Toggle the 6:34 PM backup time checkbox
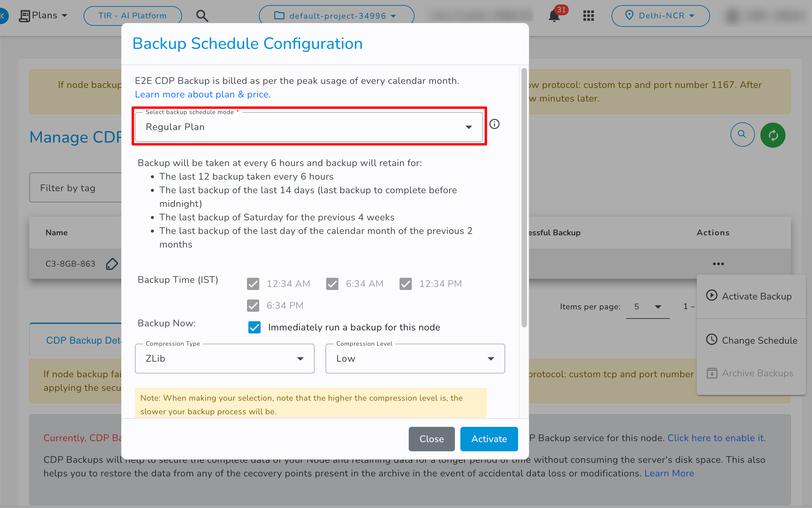Image resolution: width=812 pixels, height=508 pixels. point(253,306)
